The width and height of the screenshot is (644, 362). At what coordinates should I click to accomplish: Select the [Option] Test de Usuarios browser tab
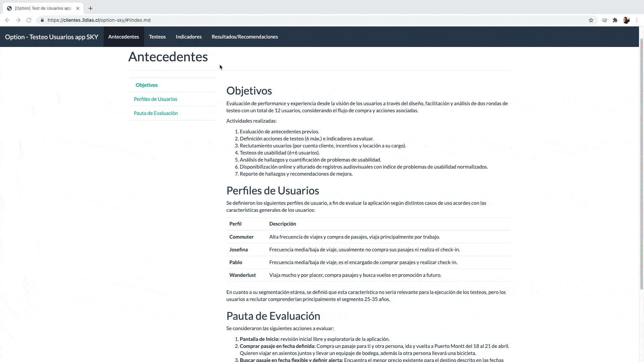(x=43, y=8)
